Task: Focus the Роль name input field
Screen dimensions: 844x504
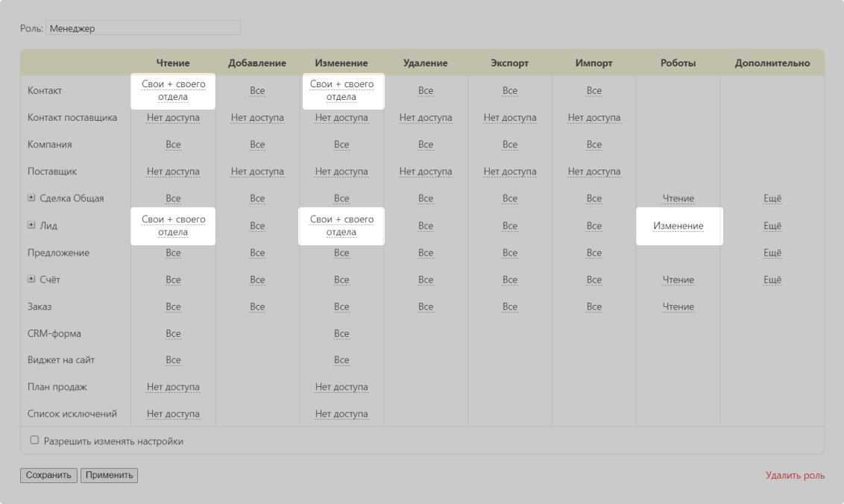Action: (143, 28)
